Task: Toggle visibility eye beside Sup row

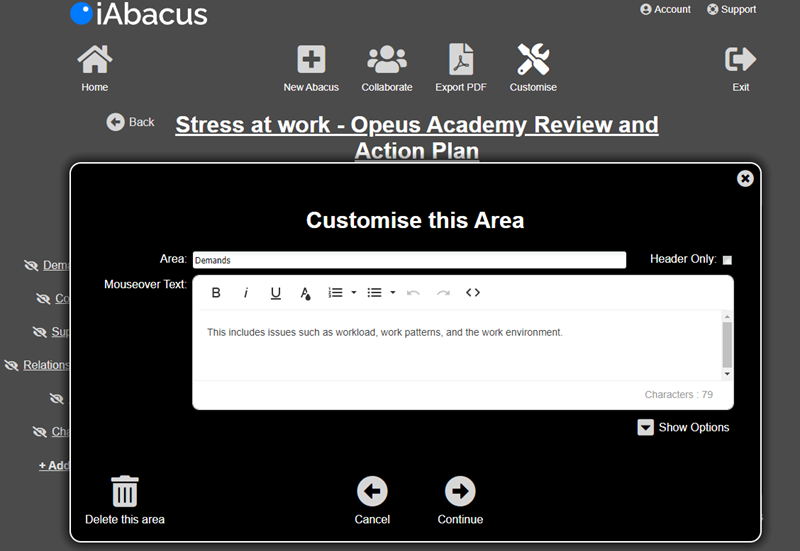Action: (40, 332)
